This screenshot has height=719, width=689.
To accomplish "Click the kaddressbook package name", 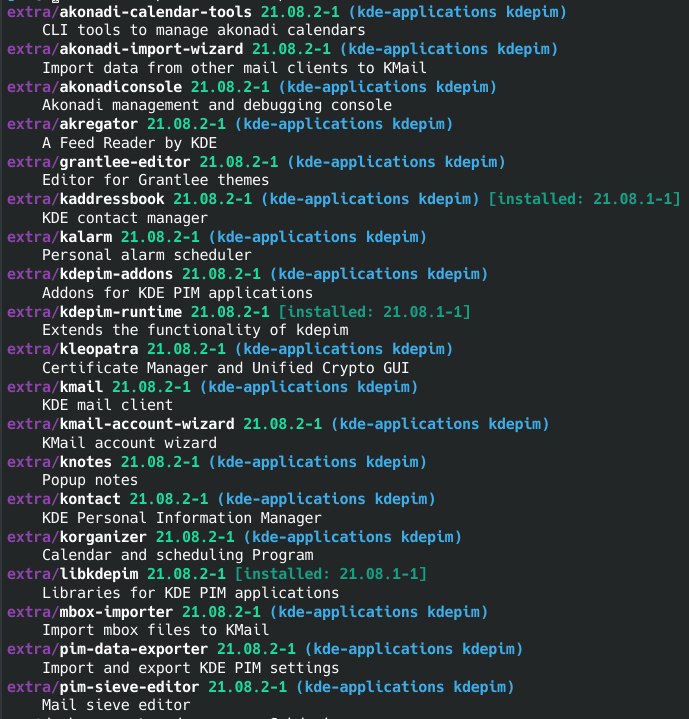I will [112, 199].
